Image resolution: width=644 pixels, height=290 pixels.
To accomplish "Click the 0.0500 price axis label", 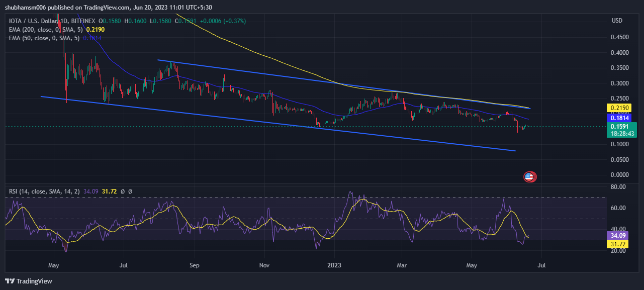I will (x=619, y=159).
